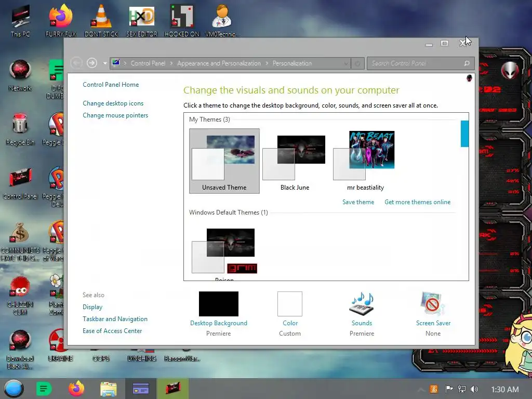Image resolution: width=532 pixels, height=399 pixels.
Task: Click the alien head logo on the desktop gadget
Action: (x=510, y=70)
